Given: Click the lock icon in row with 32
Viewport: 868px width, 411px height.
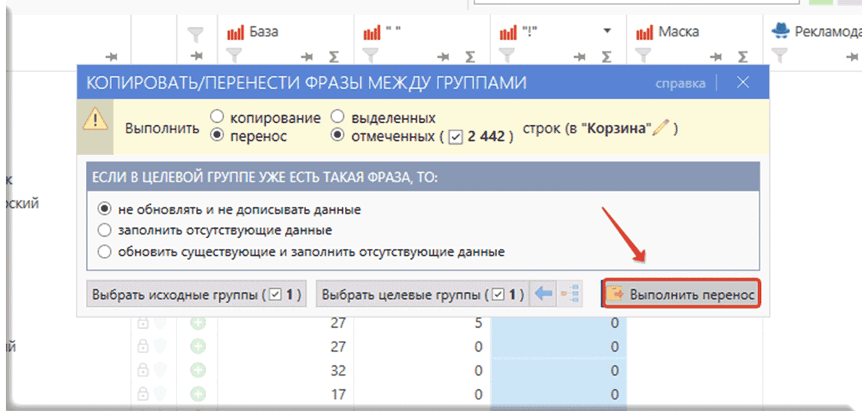Looking at the screenshot, I should click(142, 371).
